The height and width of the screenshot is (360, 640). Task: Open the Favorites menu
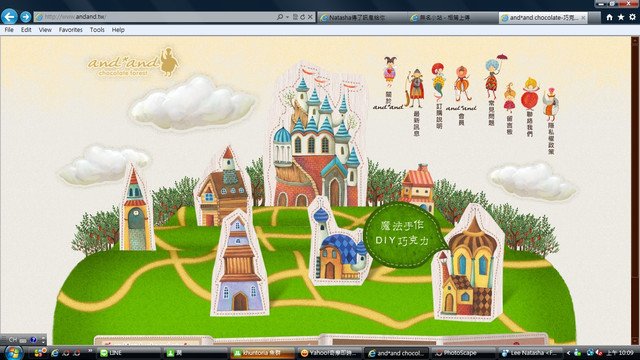click(70, 30)
